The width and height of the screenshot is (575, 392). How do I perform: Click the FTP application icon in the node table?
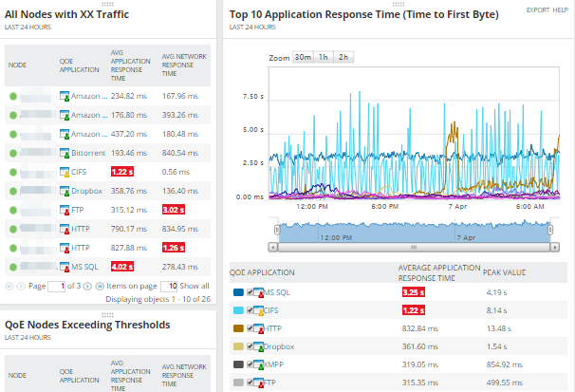65,210
